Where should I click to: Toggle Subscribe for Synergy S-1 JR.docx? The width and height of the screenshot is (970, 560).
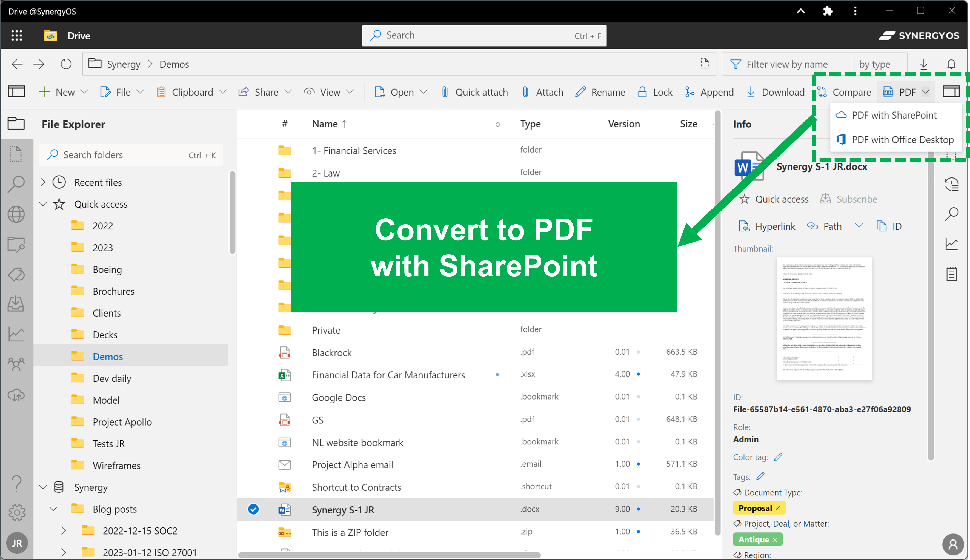848,199
